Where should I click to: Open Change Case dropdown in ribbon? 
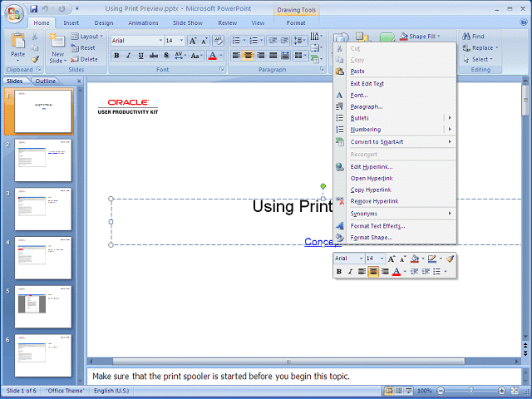coord(196,56)
